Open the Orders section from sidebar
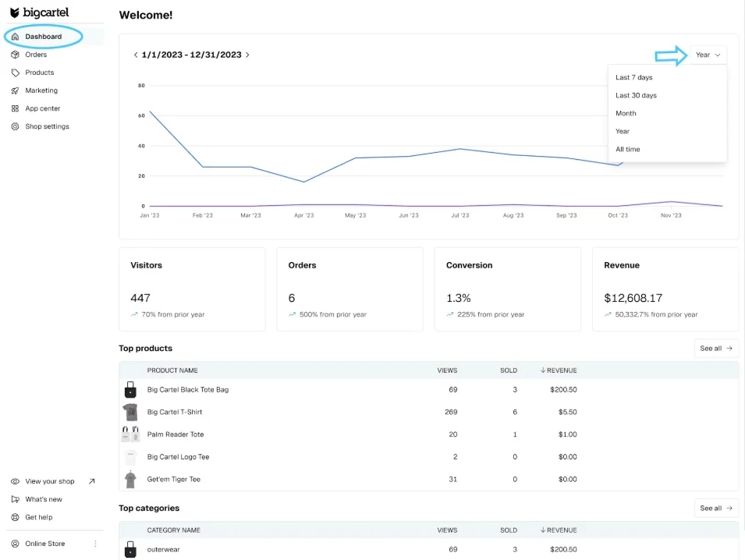745x560 pixels. click(37, 55)
